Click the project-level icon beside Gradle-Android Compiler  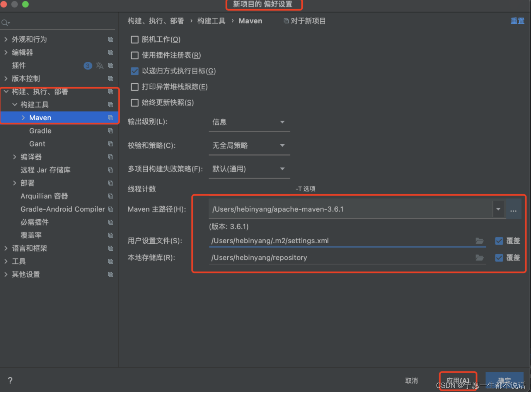coord(111,209)
